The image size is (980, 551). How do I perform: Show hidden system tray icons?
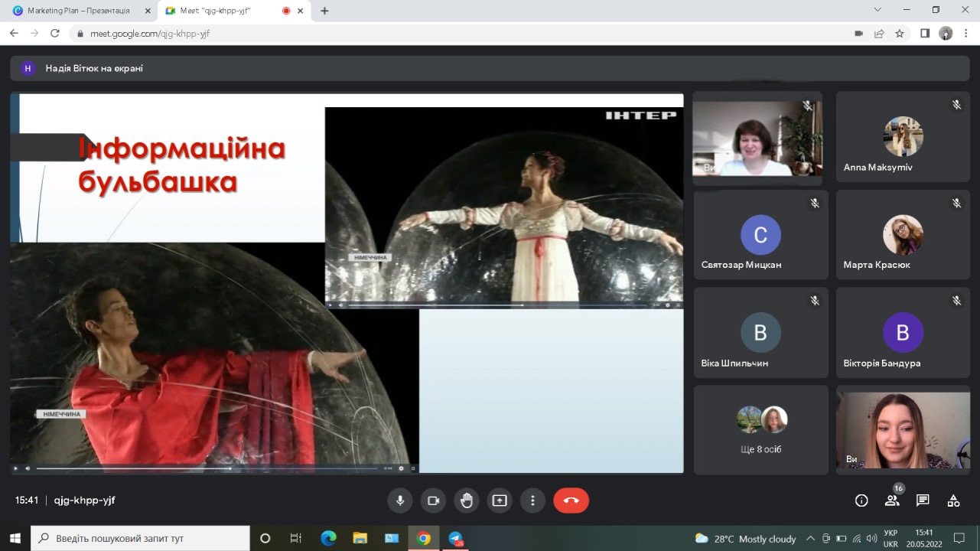coord(810,538)
